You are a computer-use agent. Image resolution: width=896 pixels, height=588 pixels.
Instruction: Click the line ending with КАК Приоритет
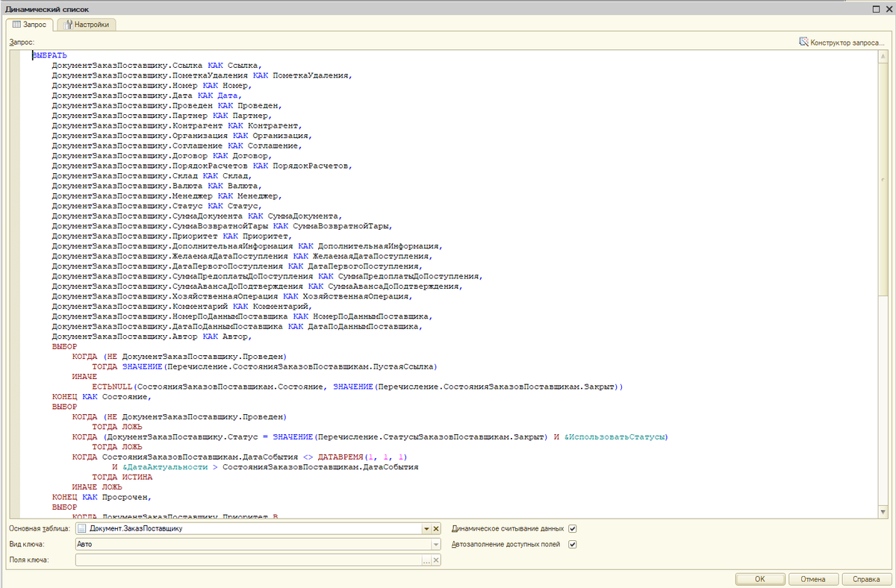coord(171,235)
